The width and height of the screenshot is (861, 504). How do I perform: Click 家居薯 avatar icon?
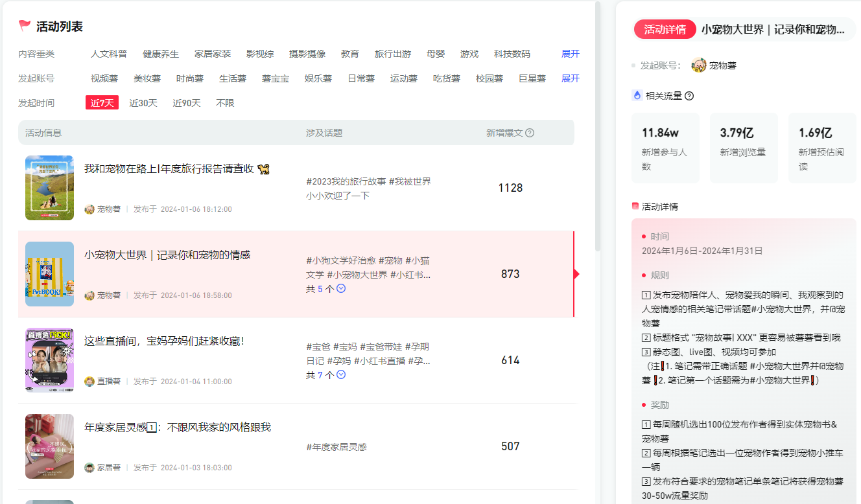(x=89, y=468)
